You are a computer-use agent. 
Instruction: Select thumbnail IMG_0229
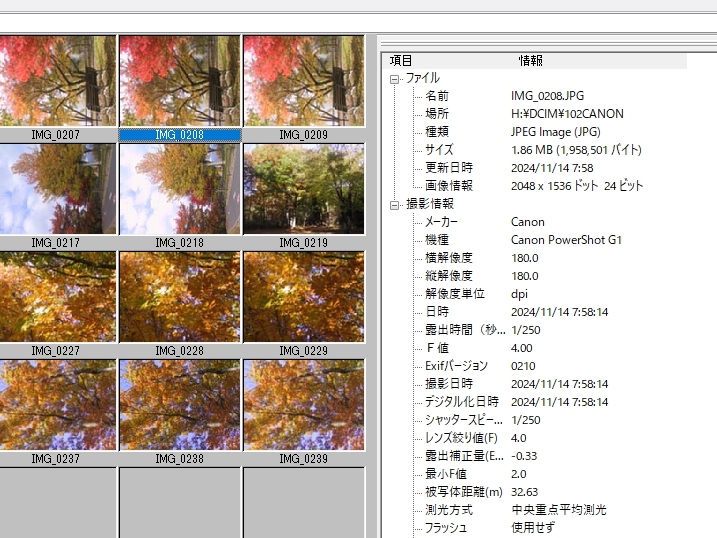pyautogui.click(x=304, y=297)
